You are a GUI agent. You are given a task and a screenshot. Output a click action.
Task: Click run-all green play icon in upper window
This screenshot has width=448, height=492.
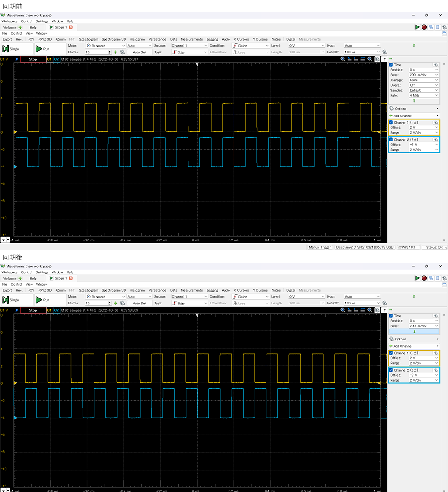(x=417, y=27)
